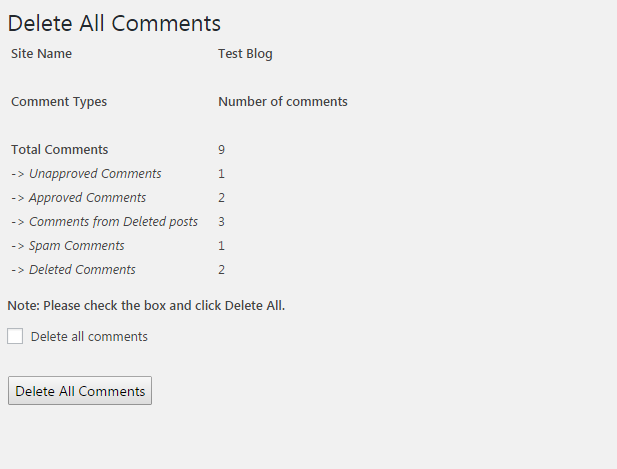Click the Spam Comments row label

68,246
